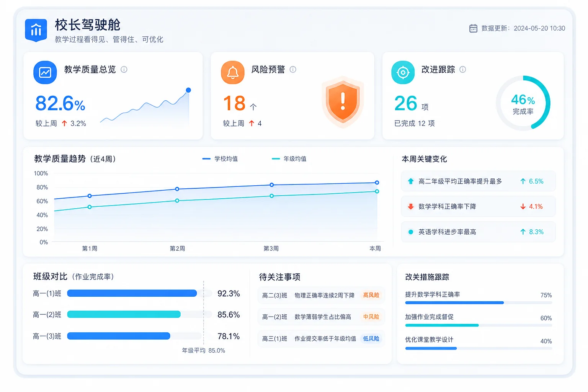
Task: Select 学校均值 data point at 第3周
Action: (272, 185)
